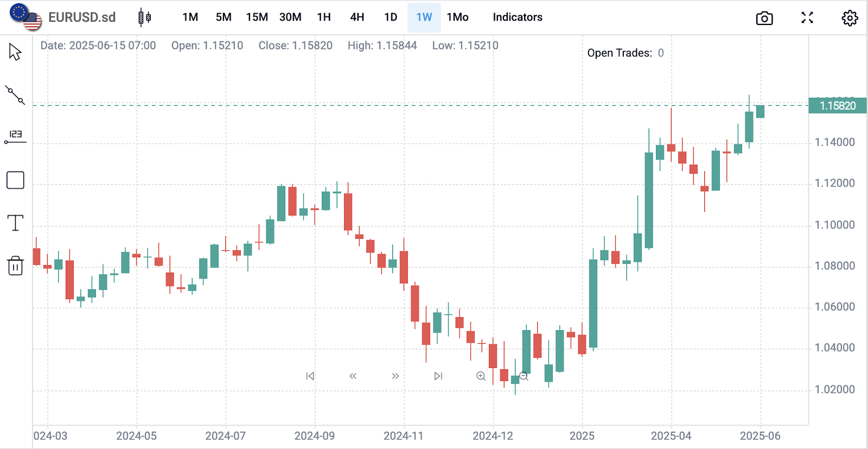The width and height of the screenshot is (868, 449).
Task: Select the rectangle drawing tool
Action: click(x=15, y=180)
